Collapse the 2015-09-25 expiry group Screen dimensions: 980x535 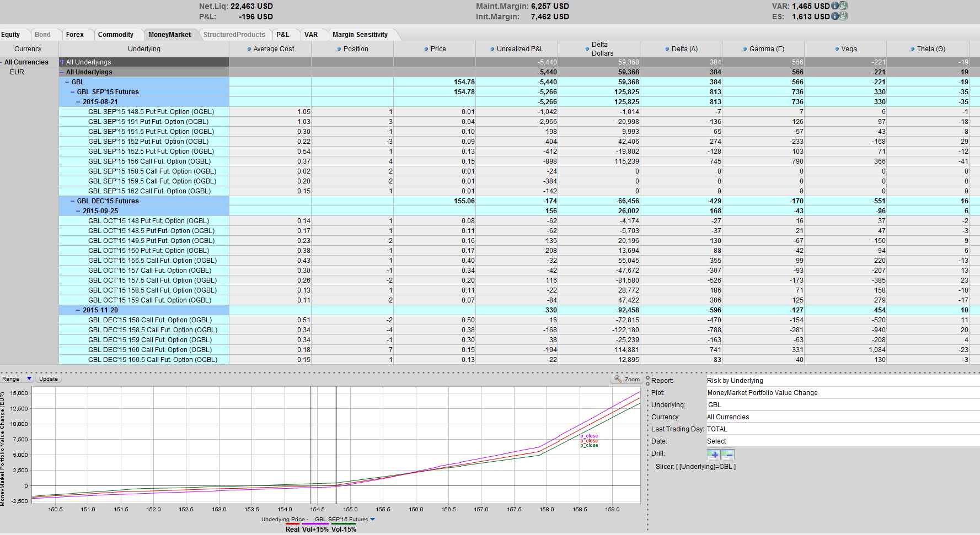[78, 211]
